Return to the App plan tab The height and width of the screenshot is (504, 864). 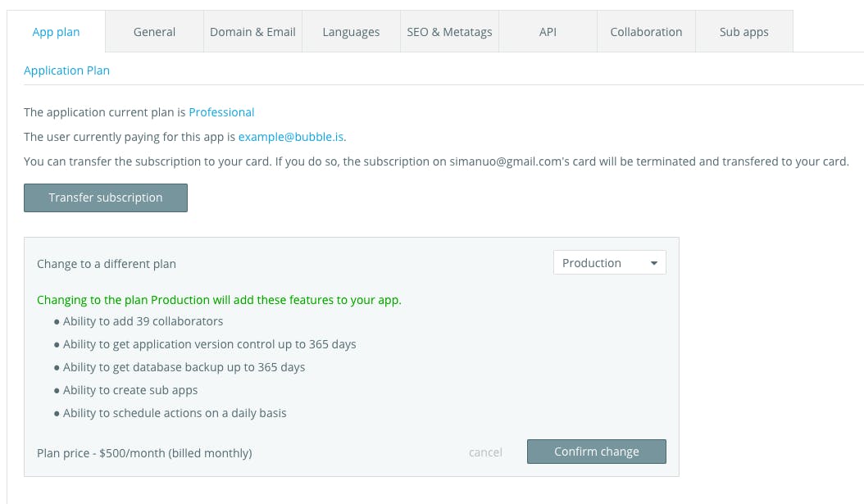pyautogui.click(x=56, y=31)
